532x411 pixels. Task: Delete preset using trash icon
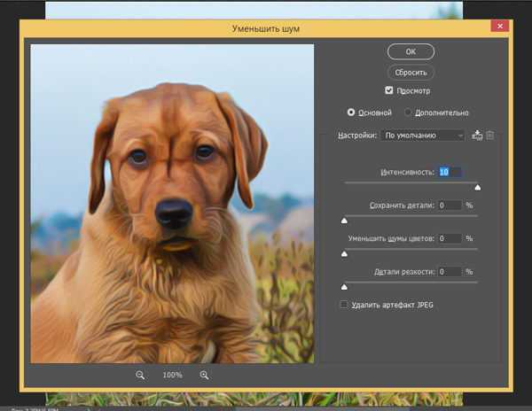pos(489,136)
